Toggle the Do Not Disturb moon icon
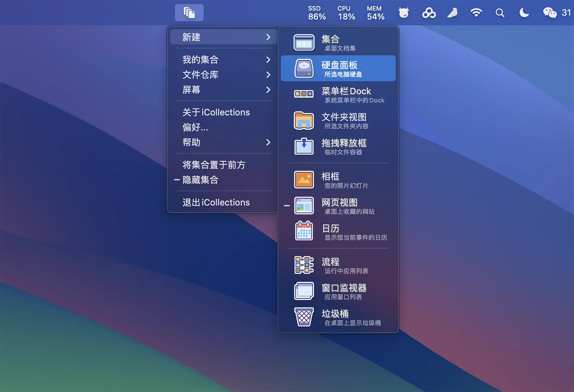 click(524, 13)
